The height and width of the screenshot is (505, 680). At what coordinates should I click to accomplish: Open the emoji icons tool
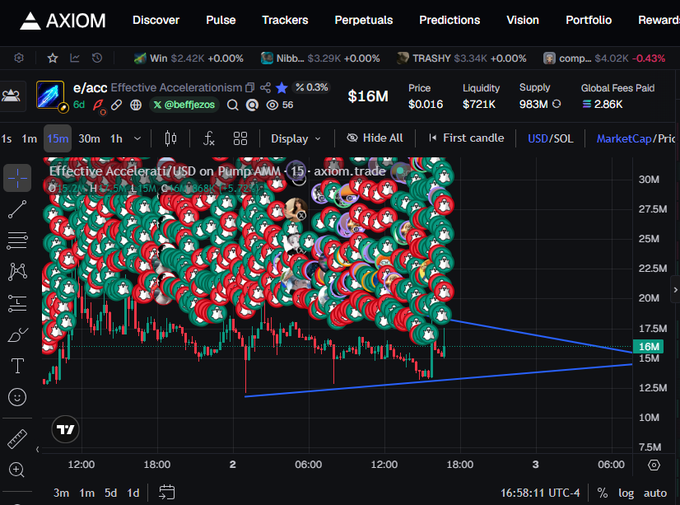click(17, 397)
